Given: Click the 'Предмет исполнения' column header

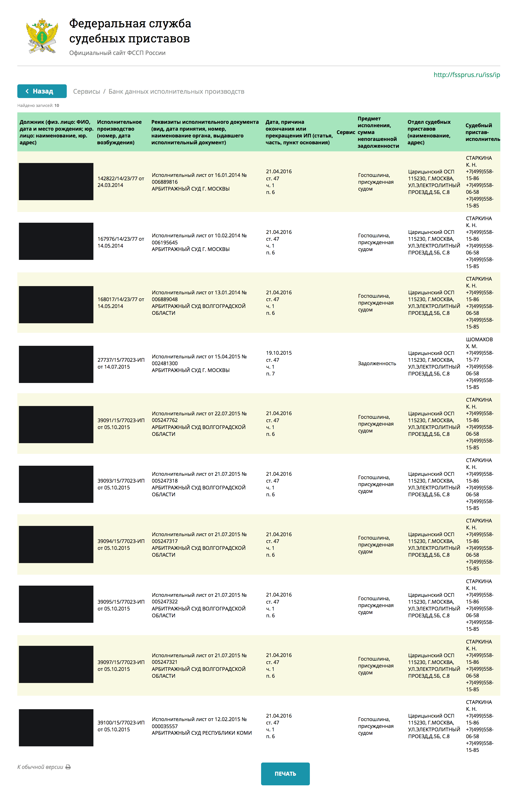Looking at the screenshot, I should [378, 132].
